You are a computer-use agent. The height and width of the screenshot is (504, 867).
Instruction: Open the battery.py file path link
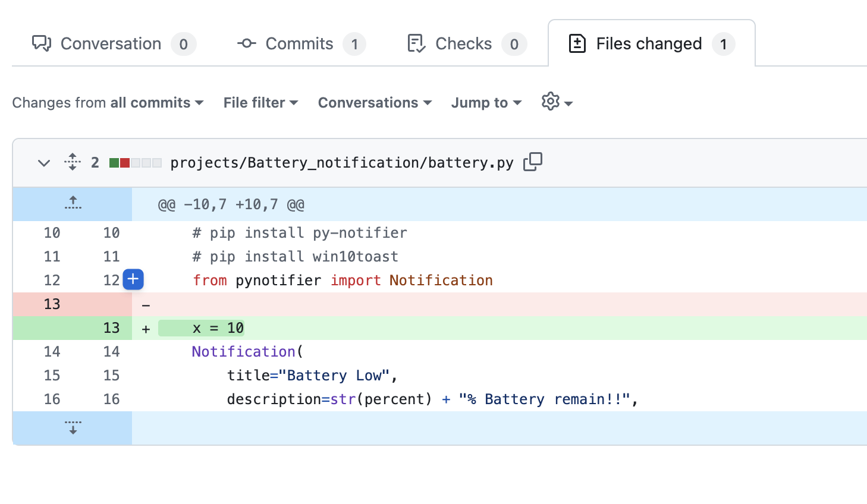(x=341, y=163)
